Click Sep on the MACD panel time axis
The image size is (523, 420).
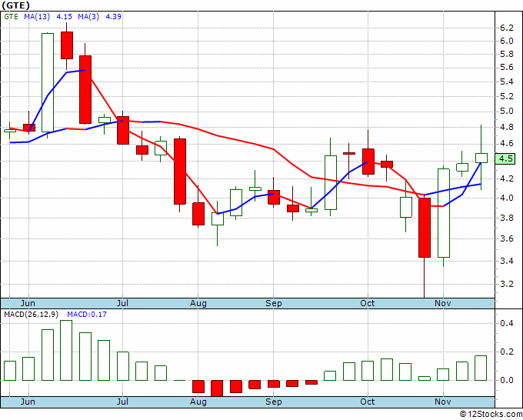click(274, 402)
